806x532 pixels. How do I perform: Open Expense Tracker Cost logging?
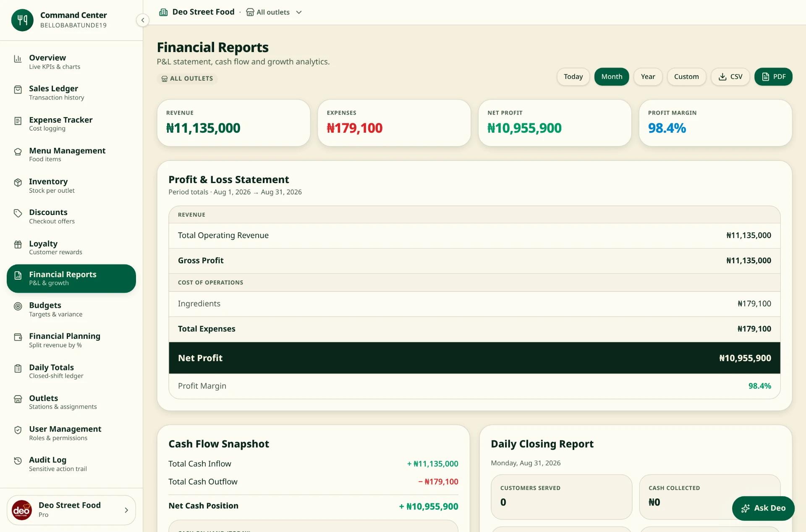[x=71, y=124]
